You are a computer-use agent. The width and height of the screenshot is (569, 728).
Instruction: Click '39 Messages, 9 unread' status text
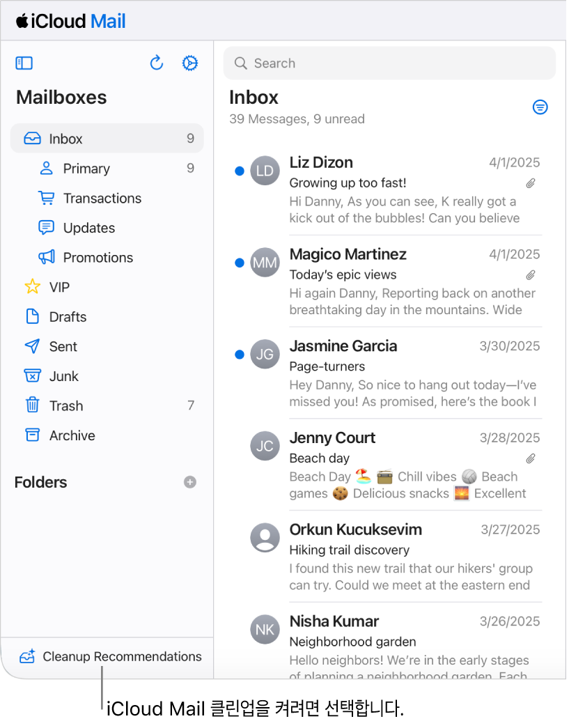click(x=297, y=119)
